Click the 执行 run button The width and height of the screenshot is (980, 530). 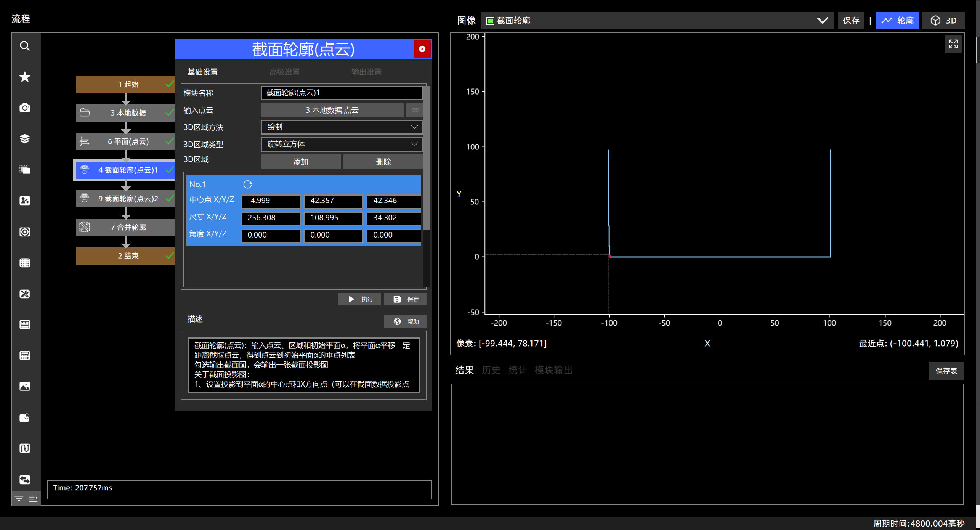359,299
